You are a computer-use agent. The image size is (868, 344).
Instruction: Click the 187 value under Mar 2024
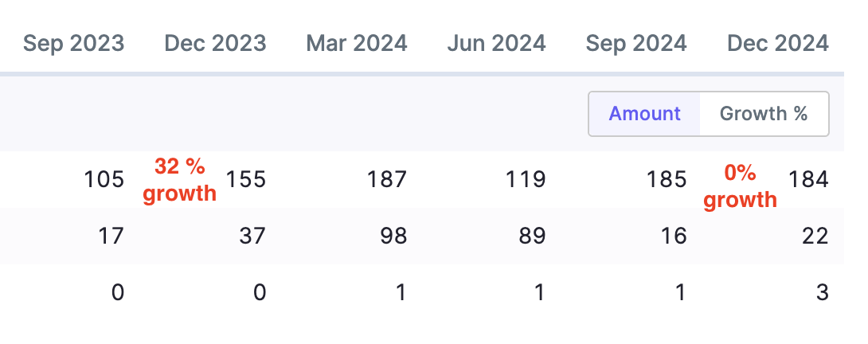(386, 180)
